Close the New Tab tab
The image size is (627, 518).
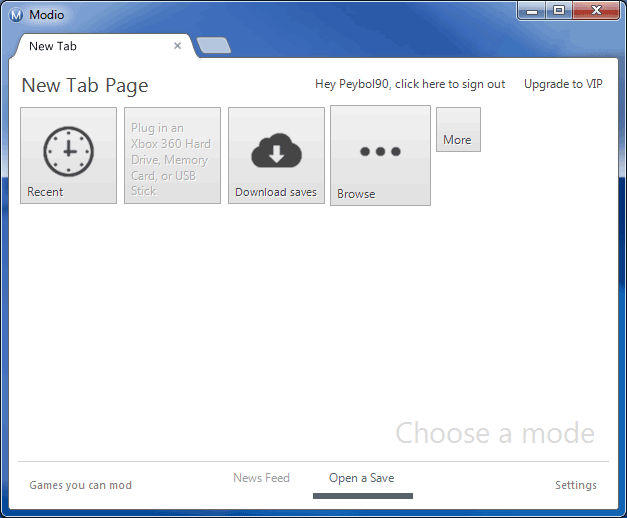point(178,46)
